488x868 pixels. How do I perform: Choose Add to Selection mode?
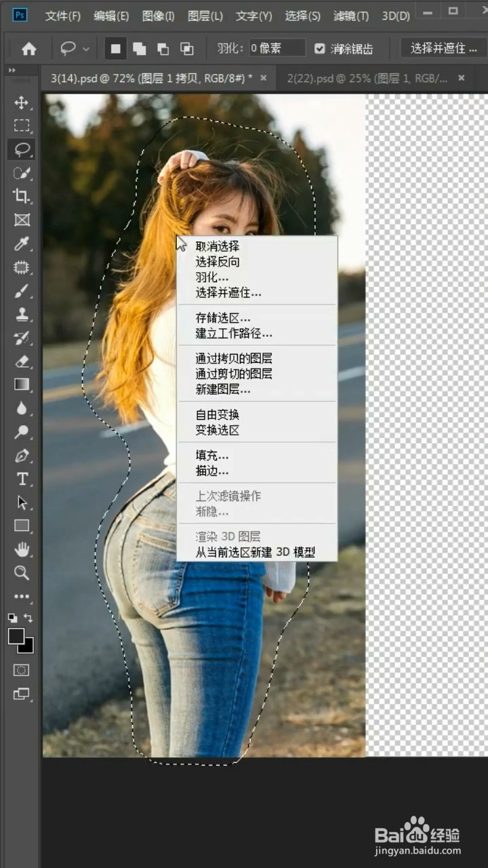coord(139,49)
